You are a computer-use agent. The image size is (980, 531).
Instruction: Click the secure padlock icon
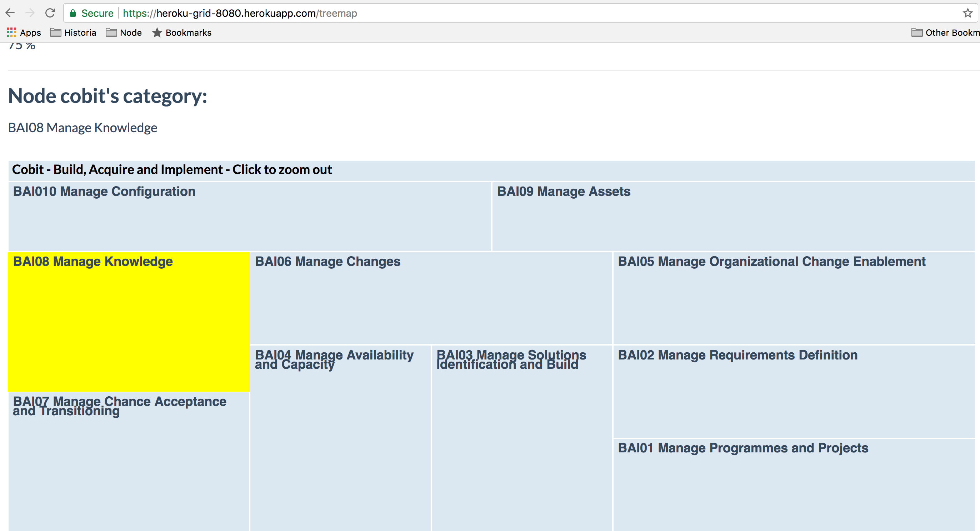(x=72, y=13)
